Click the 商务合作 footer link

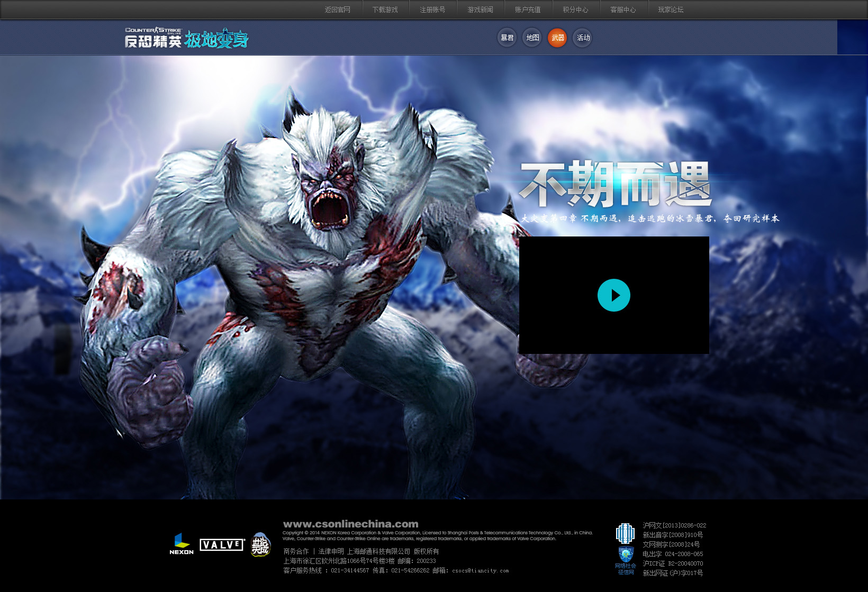[x=296, y=551]
